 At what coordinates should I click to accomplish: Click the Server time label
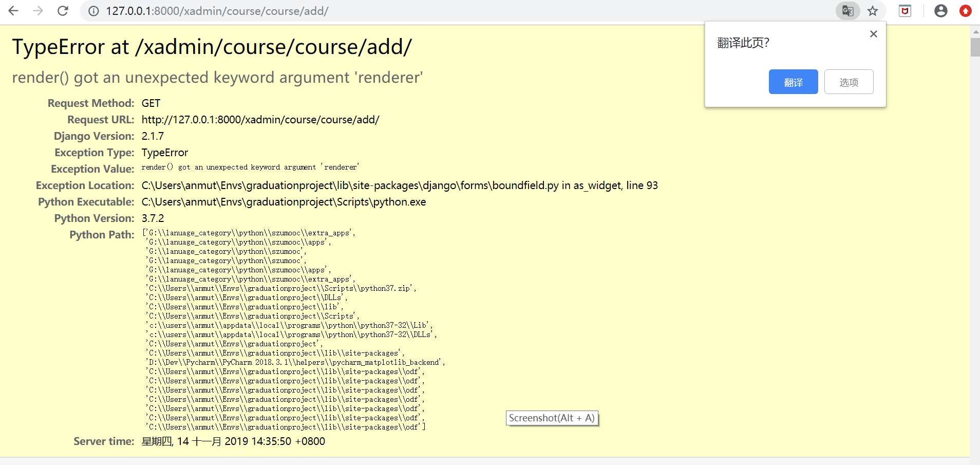point(104,441)
